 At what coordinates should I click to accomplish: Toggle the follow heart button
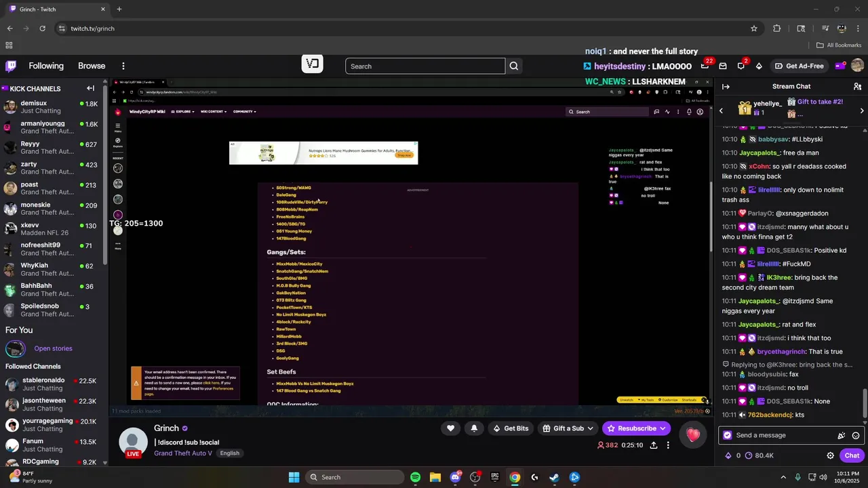coord(450,428)
